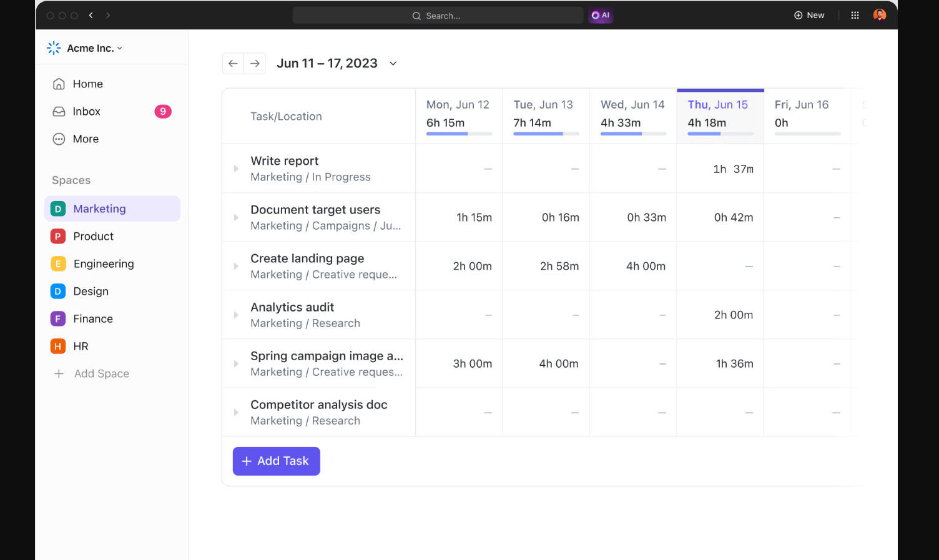Click the 1h 37m Write report entry
This screenshot has height=560, width=939.
pos(734,169)
